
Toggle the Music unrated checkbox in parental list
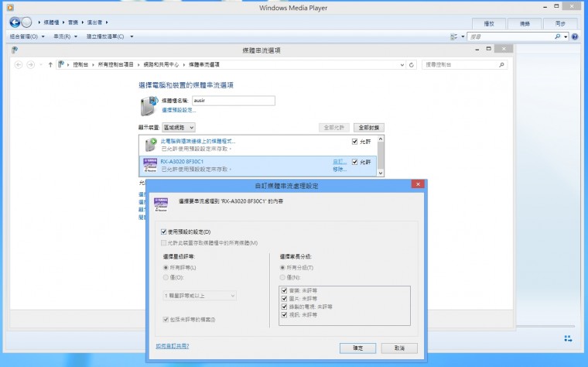[284, 290]
